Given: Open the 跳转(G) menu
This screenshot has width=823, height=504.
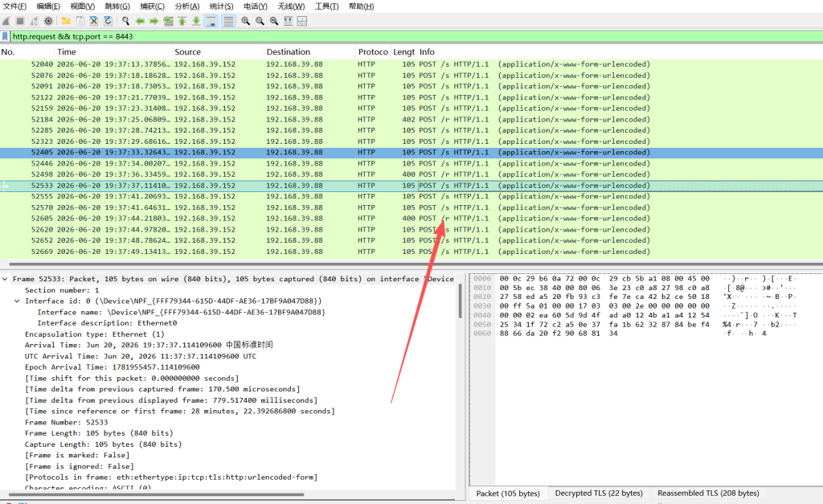Looking at the screenshot, I should click(x=117, y=6).
